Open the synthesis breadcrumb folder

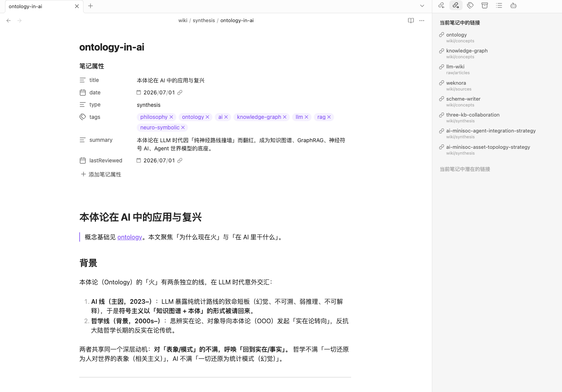coord(204,21)
